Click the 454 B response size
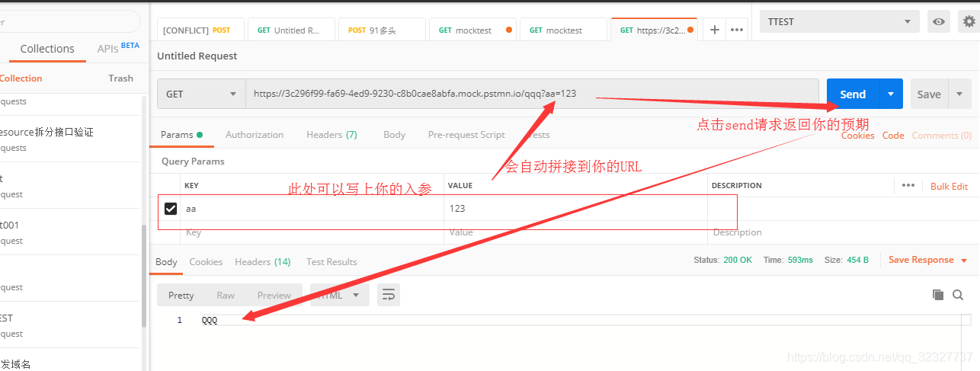The height and width of the screenshot is (371, 980). pyautogui.click(x=857, y=261)
